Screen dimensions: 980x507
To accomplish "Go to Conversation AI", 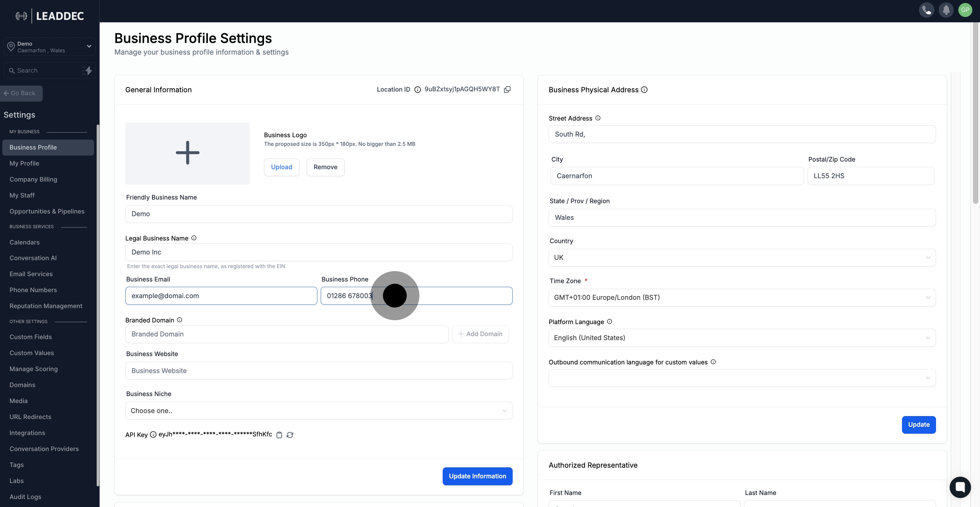I will coord(33,258).
